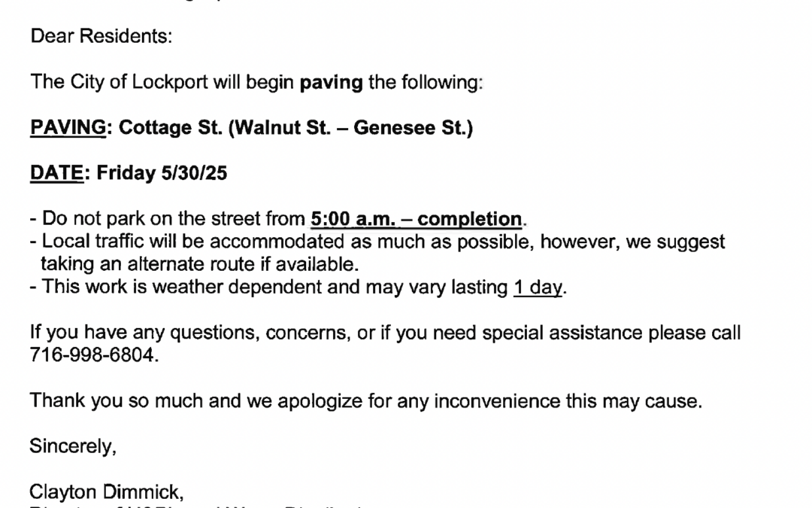
Task: Click the name "Clayton Dimmick,"
Action: pyautogui.click(x=107, y=492)
